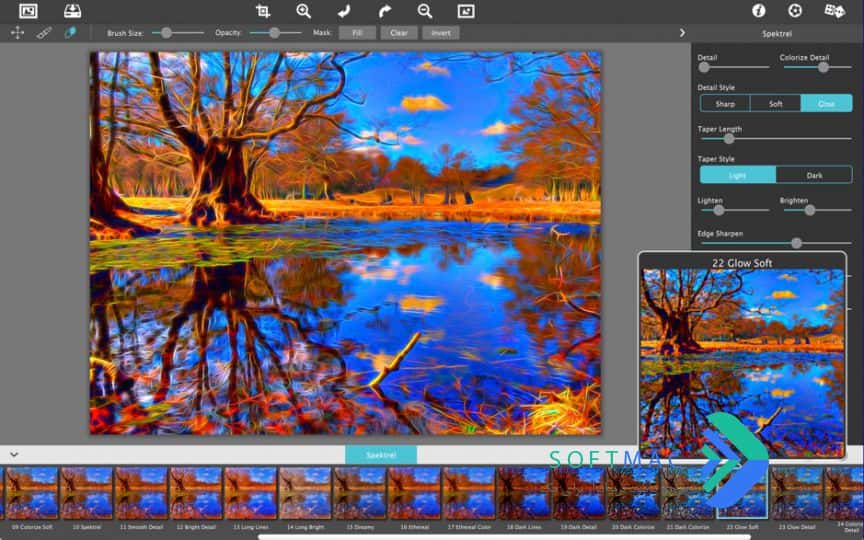Click the mask Fill button
The height and width of the screenshot is (540, 864).
(357, 33)
